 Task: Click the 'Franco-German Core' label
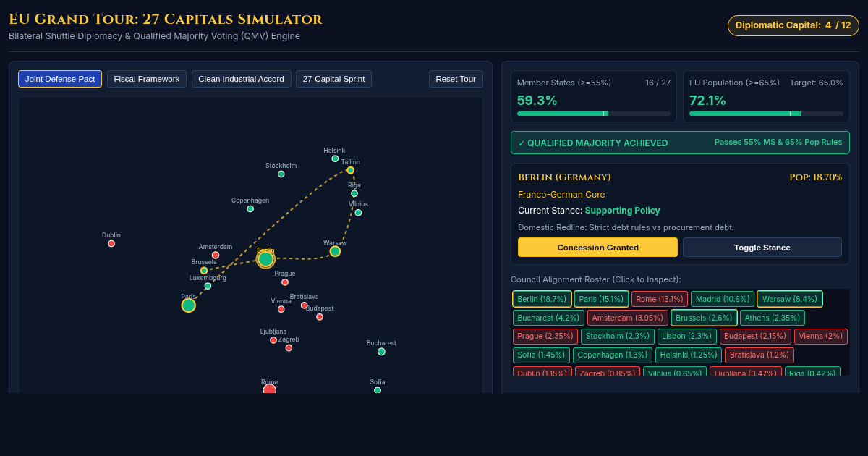point(561,195)
